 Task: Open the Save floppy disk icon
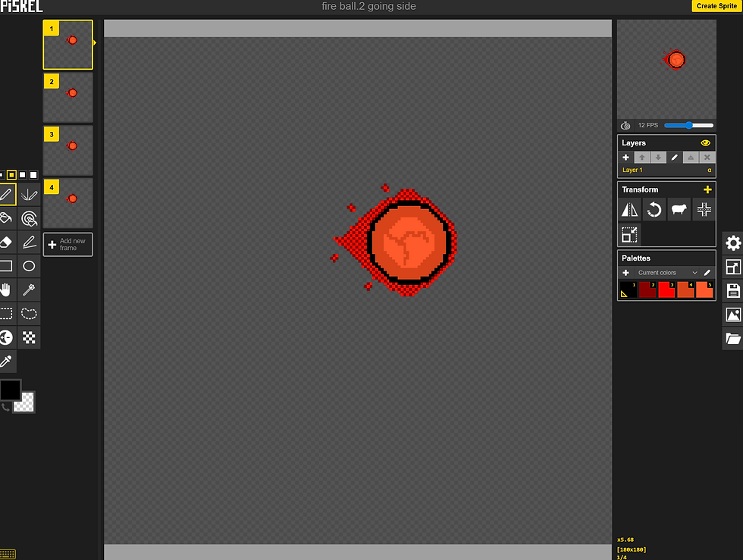(733, 290)
